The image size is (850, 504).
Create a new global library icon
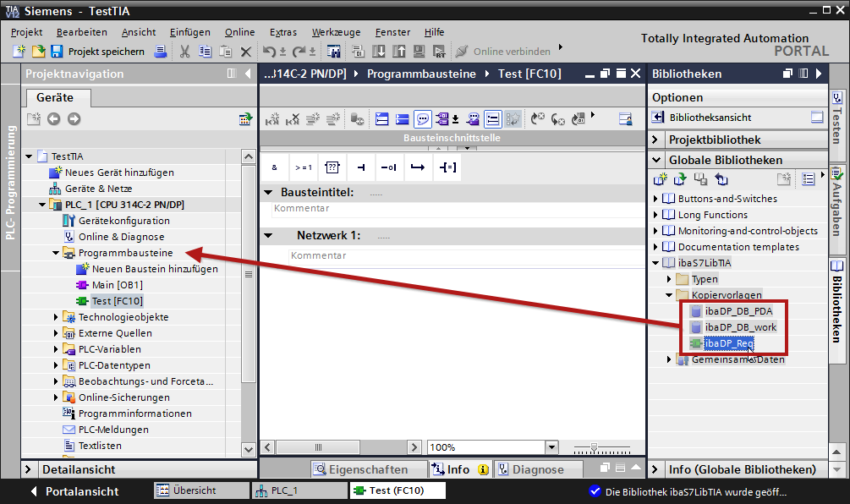660,178
